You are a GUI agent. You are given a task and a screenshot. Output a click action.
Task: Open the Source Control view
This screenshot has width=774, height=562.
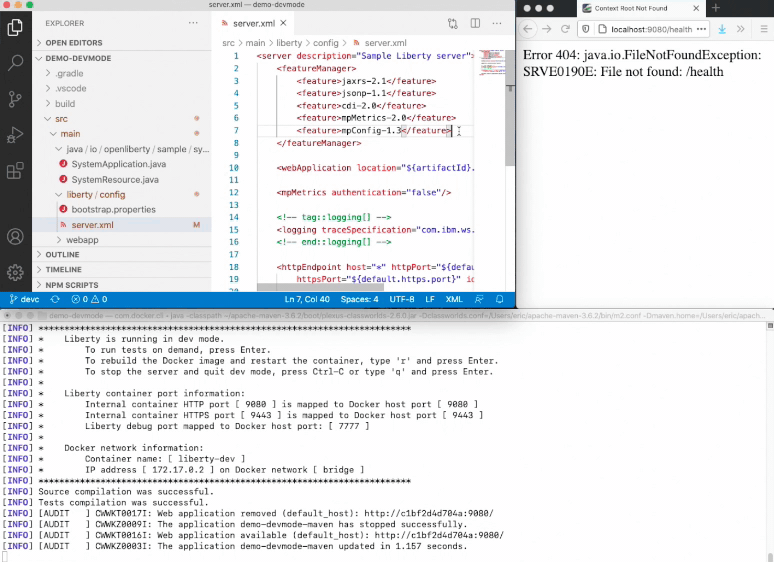(x=15, y=98)
